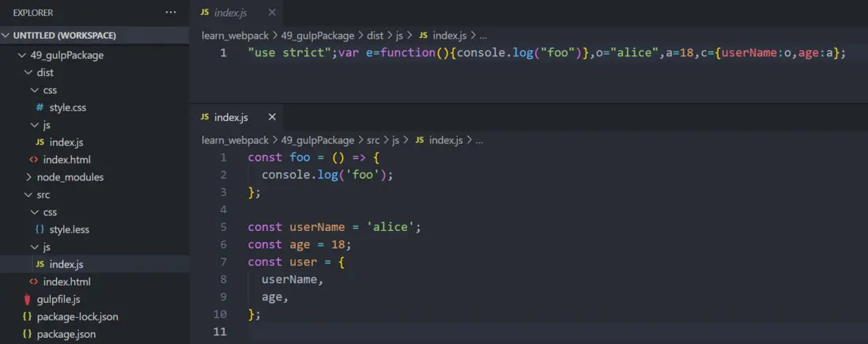
Task: Click 'age,' on line 9
Action: (275, 297)
